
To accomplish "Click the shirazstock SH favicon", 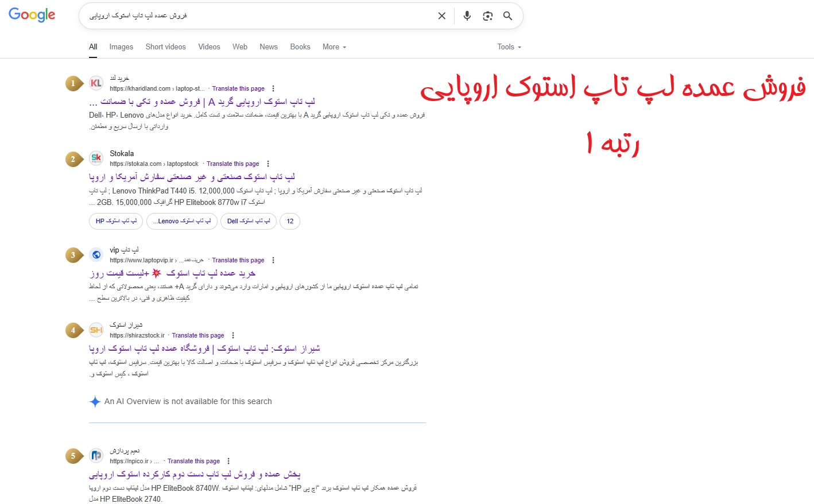I will (96, 330).
